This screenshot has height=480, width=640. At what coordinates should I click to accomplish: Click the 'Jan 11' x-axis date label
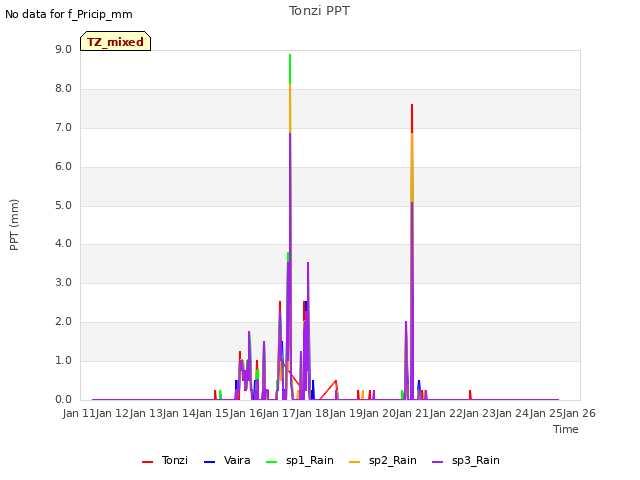point(79,413)
